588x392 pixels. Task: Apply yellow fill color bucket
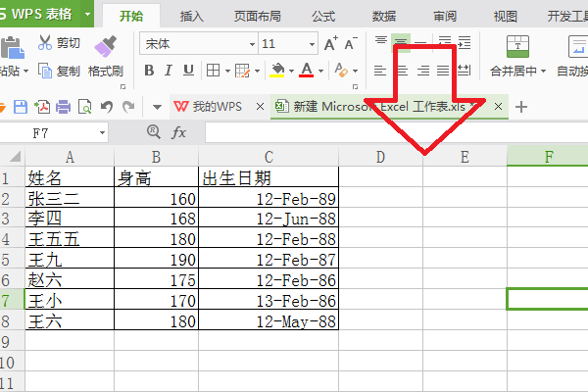(x=277, y=71)
